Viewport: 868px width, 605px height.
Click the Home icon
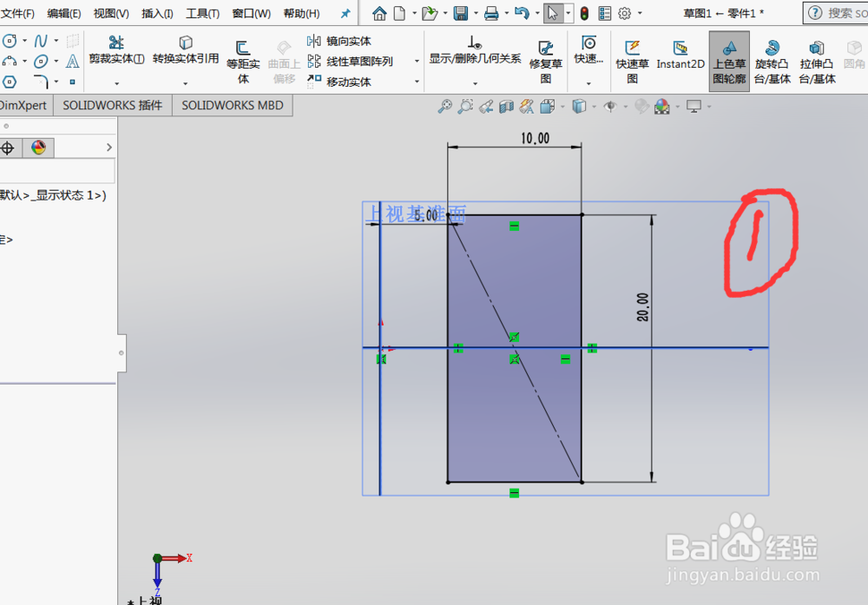(379, 13)
